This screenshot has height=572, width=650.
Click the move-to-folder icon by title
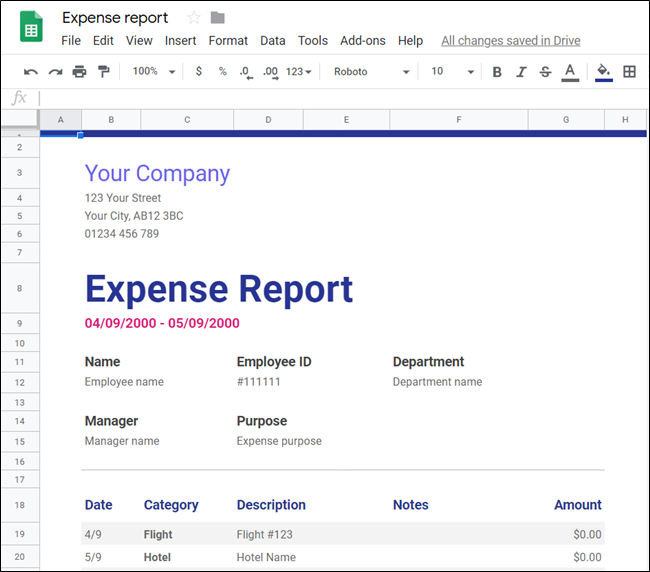coord(218,18)
